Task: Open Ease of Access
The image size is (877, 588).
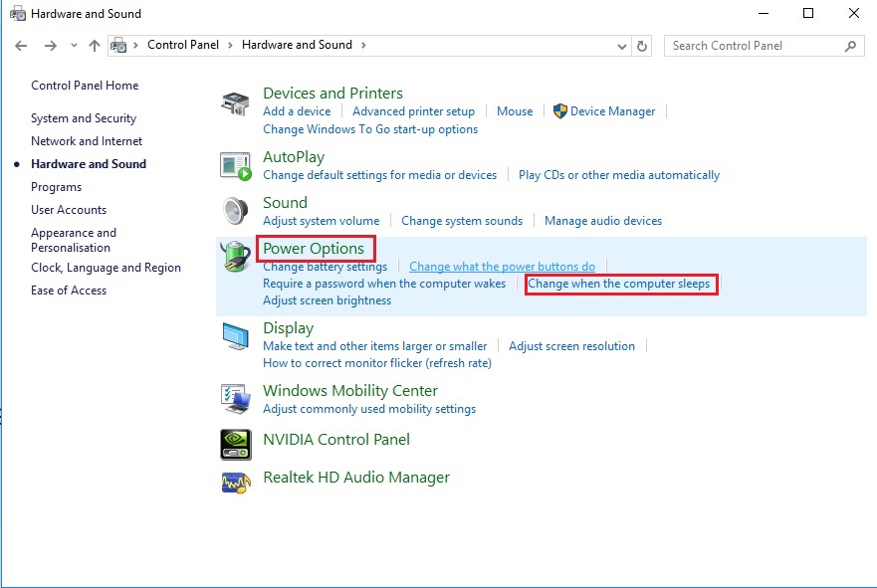Action: tap(69, 291)
